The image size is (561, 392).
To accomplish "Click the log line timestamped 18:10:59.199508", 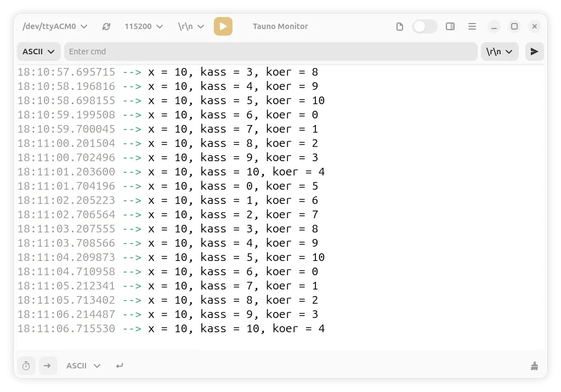I will [x=168, y=115].
